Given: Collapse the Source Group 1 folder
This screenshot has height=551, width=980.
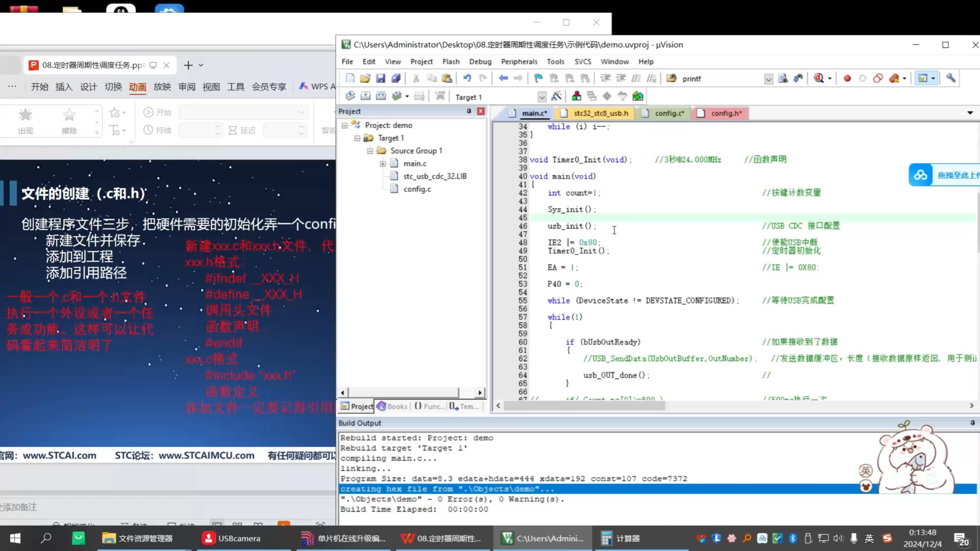Looking at the screenshot, I should tap(370, 151).
